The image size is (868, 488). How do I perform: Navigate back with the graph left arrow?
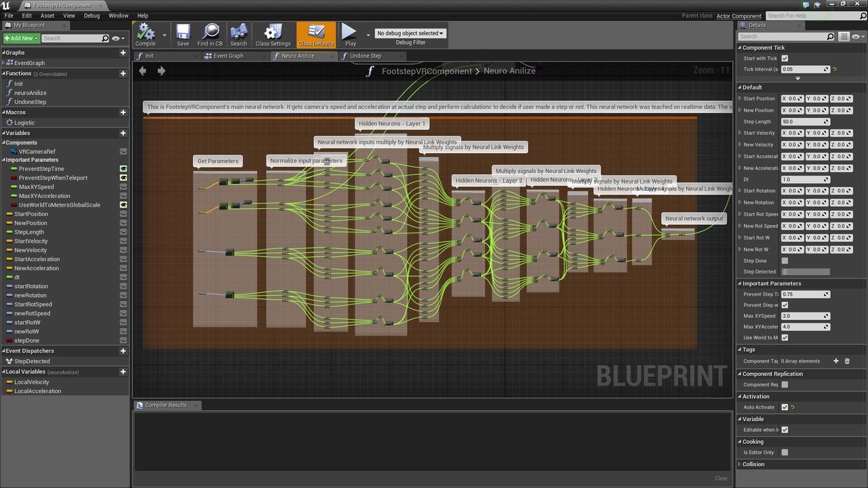coord(142,70)
